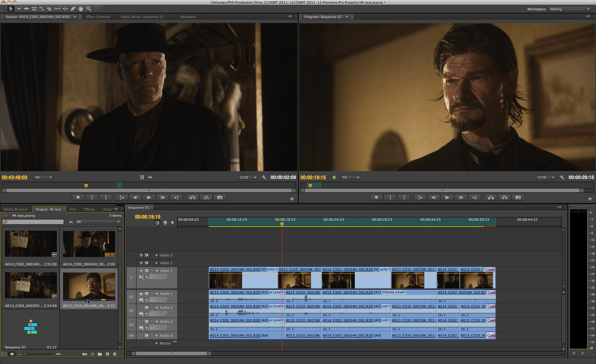Image resolution: width=596 pixels, height=364 pixels.
Task: Select A013_C010 clip thumbnail in Project panel
Action: pyautogui.click(x=89, y=286)
